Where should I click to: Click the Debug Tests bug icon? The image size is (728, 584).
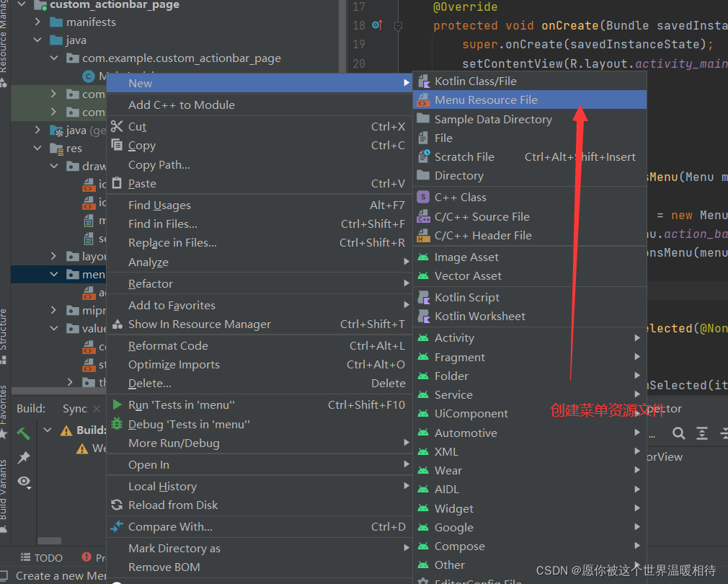(117, 424)
